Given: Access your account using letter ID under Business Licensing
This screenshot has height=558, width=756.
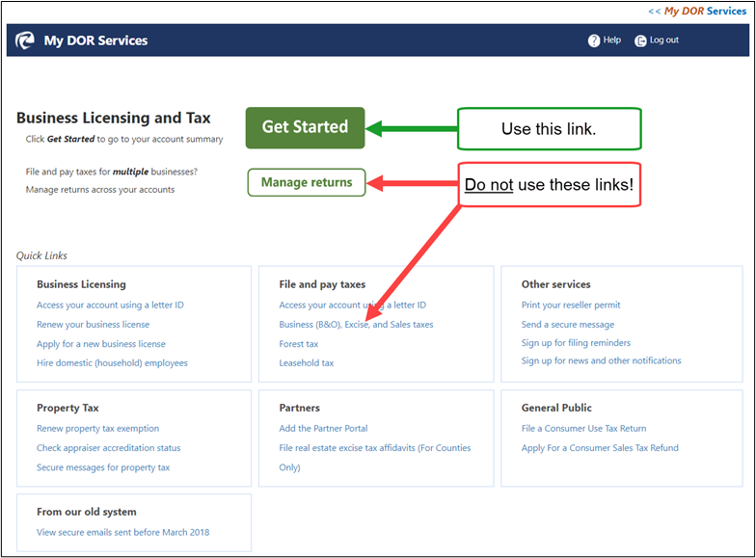Looking at the screenshot, I should coord(110,305).
